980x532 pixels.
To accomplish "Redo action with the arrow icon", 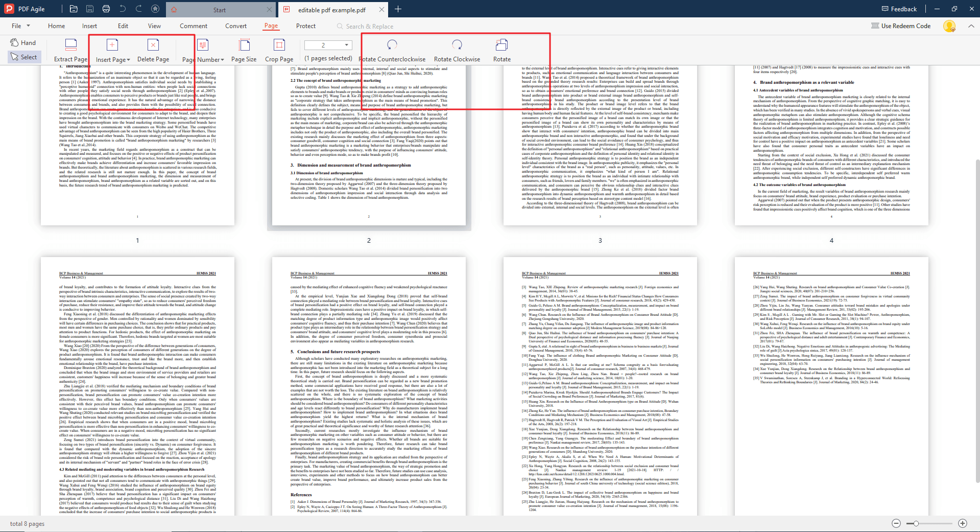I will [x=139, y=9].
